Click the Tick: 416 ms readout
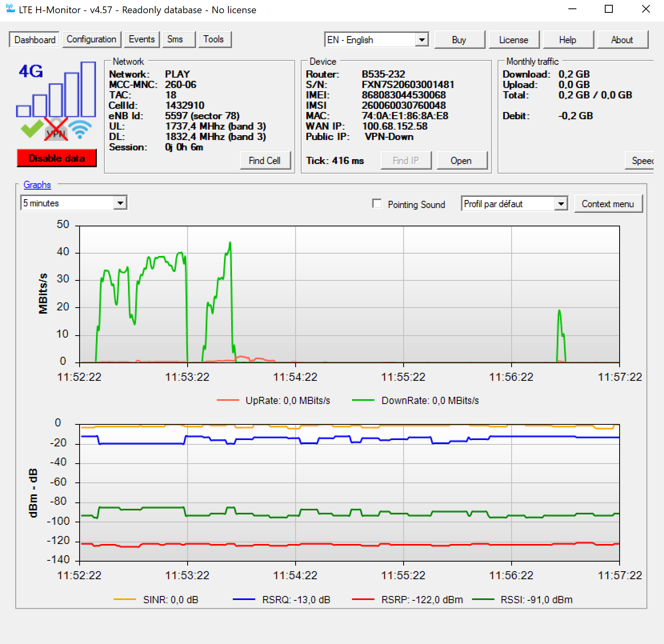 pos(335,161)
